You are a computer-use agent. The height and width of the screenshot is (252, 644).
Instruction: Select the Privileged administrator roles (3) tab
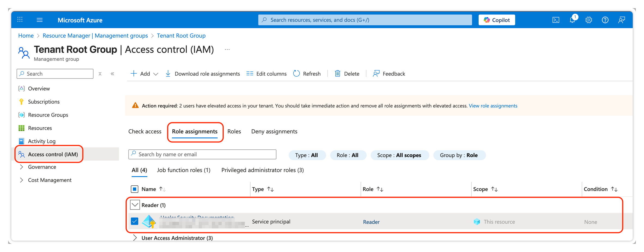click(x=263, y=170)
